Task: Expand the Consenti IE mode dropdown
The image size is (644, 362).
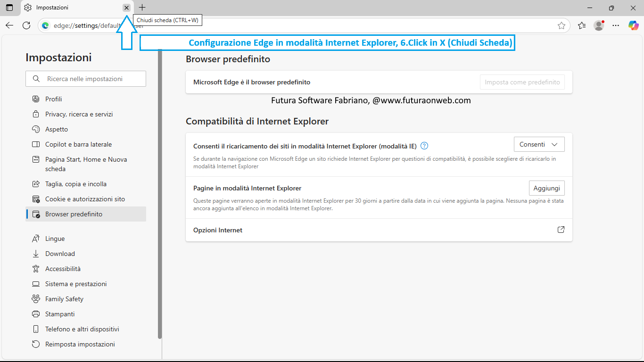Action: tap(539, 145)
